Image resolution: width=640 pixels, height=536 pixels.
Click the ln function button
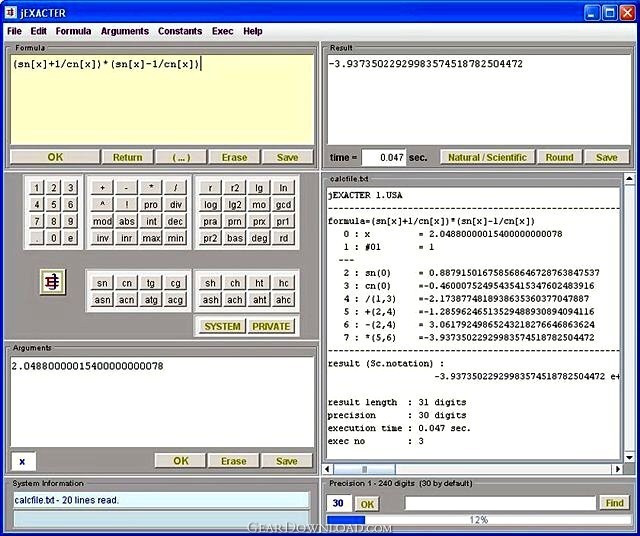pos(283,188)
